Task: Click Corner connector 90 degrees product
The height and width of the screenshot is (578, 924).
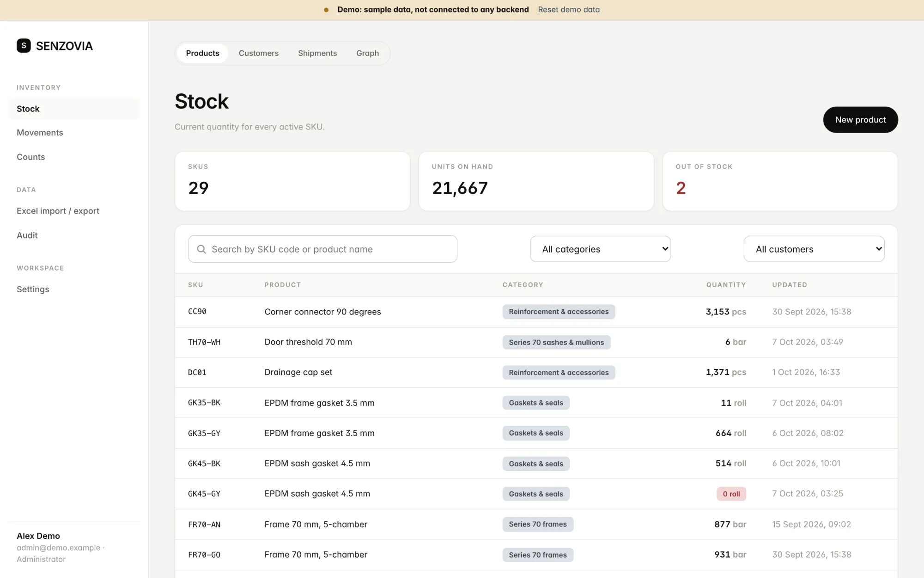Action: [x=322, y=312]
